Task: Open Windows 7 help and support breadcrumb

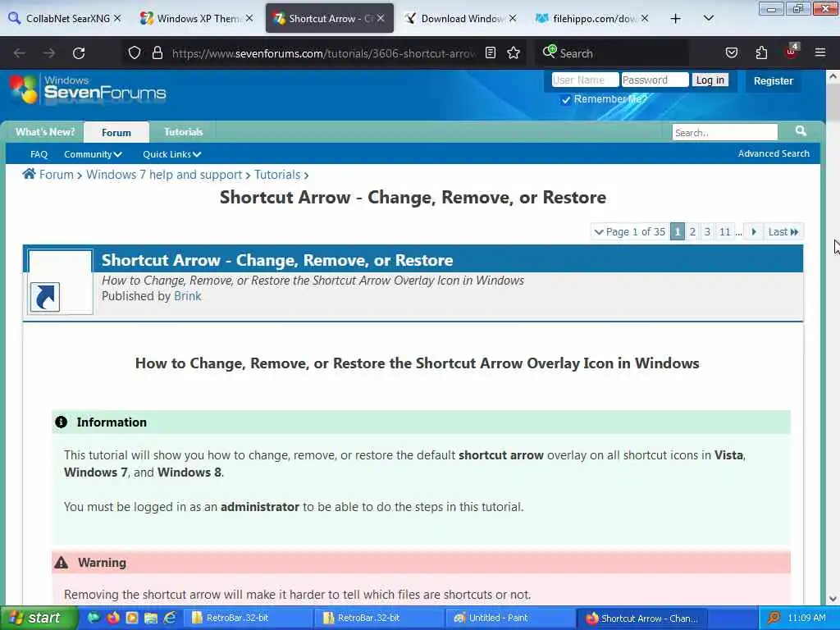Action: coord(164,175)
